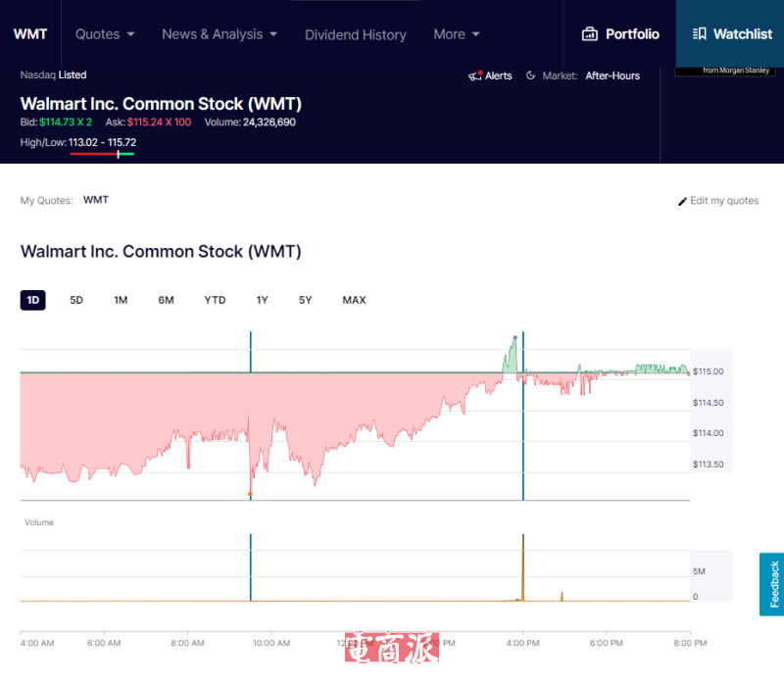Viewport: 784px width, 684px height.
Task: Click the Alerts megaphone icon
Action: [475, 75]
